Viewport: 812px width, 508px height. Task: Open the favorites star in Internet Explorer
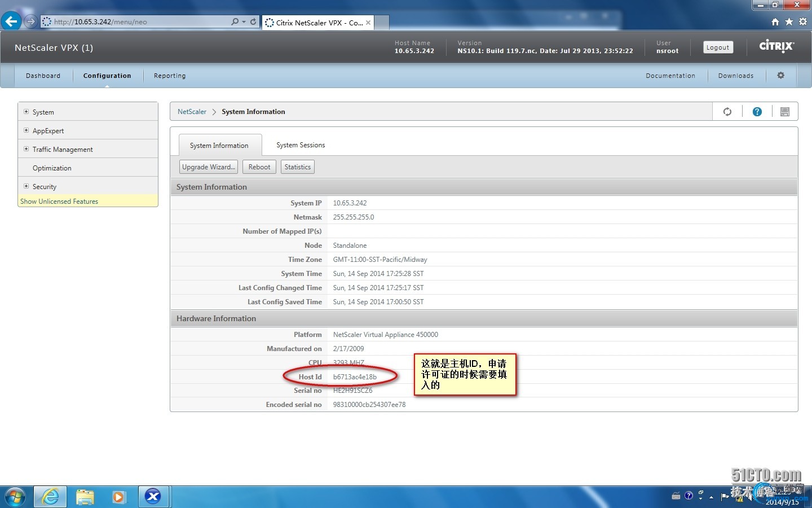click(789, 21)
